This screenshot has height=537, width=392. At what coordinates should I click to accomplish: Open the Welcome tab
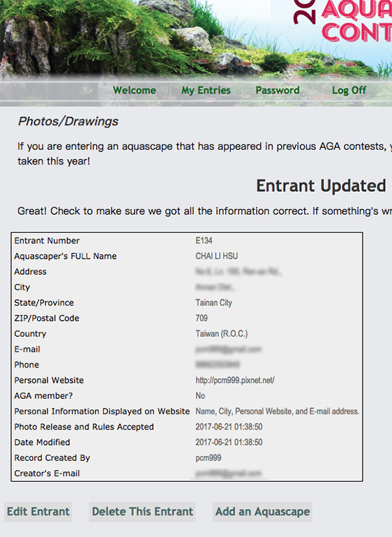click(x=135, y=91)
